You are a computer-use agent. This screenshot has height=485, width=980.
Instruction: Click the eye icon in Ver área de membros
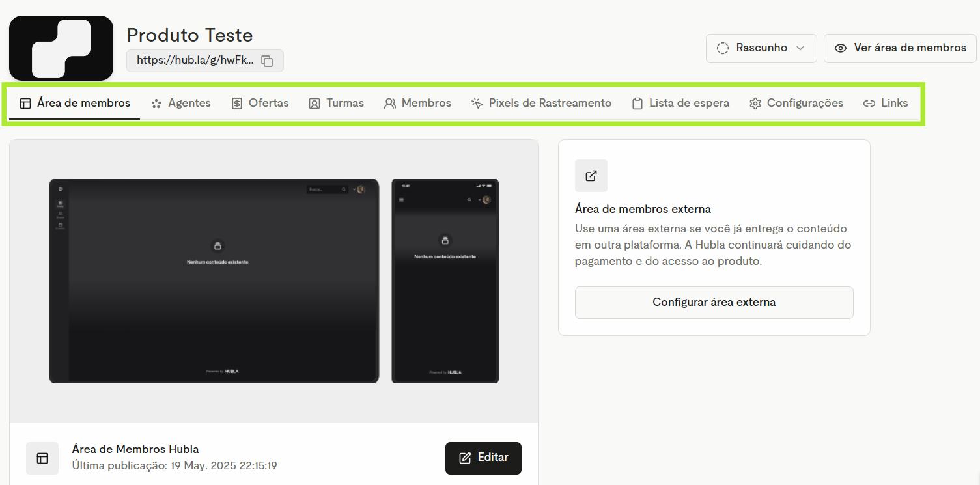pos(841,48)
